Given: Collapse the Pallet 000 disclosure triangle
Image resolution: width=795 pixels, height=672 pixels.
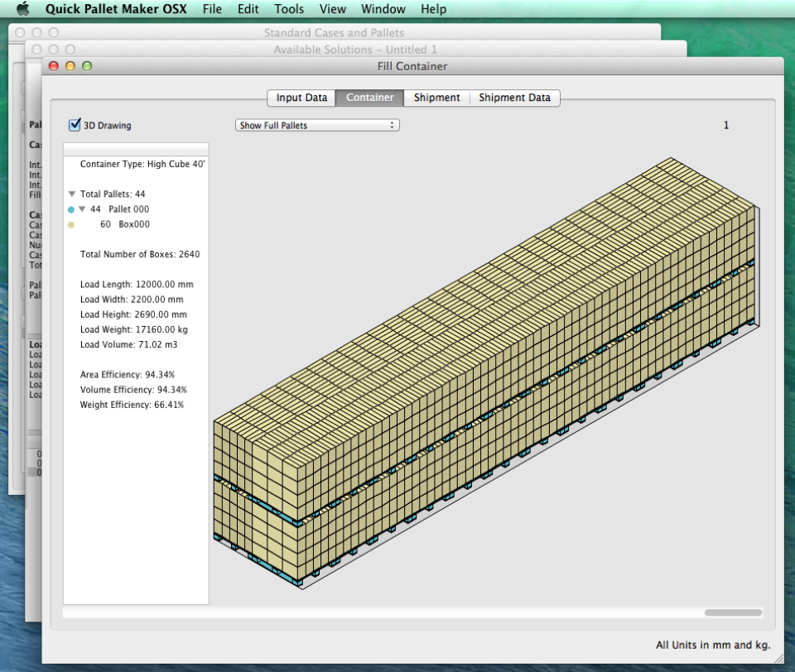Looking at the screenshot, I should (82, 209).
